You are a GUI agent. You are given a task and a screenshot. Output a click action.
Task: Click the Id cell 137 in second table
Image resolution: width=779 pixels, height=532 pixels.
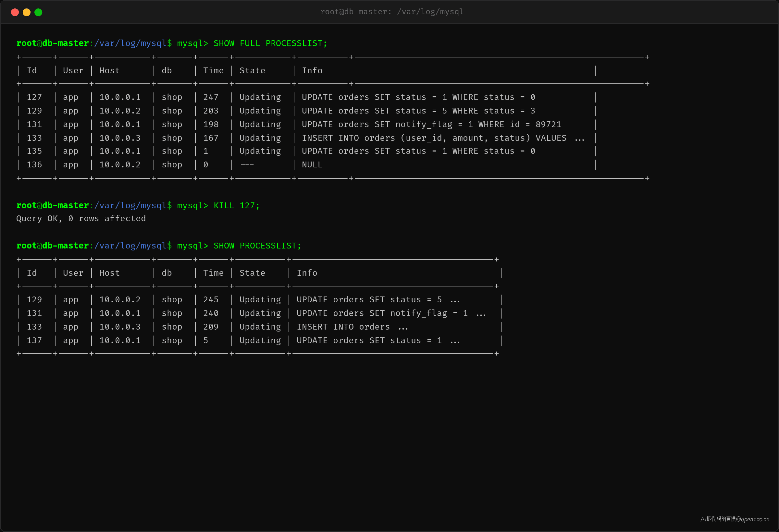pyautogui.click(x=34, y=341)
